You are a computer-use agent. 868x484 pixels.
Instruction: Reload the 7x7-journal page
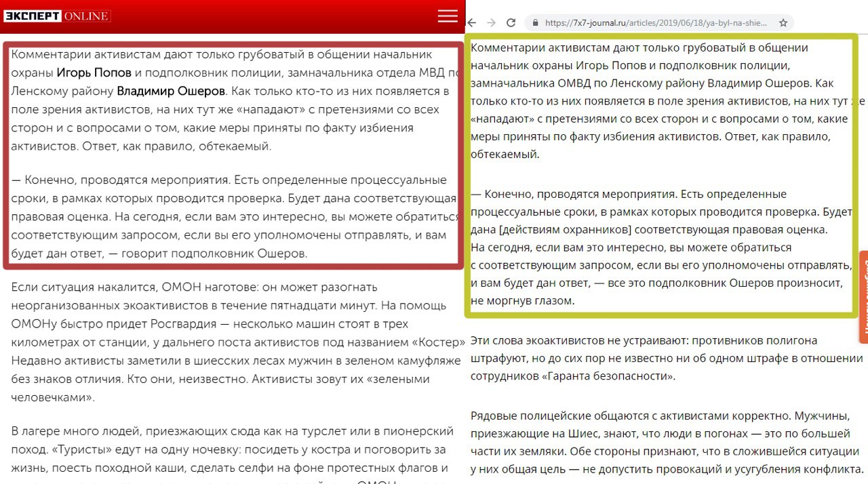tap(511, 22)
